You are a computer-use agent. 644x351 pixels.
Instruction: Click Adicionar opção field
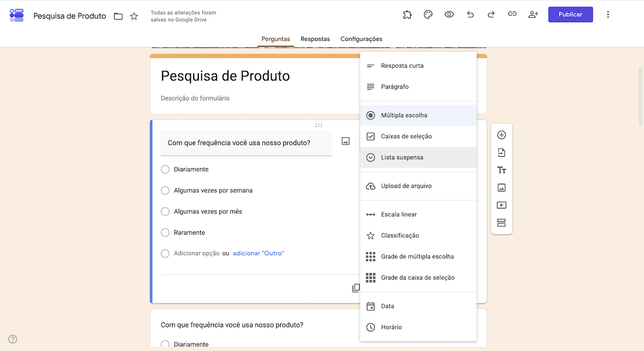(197, 253)
